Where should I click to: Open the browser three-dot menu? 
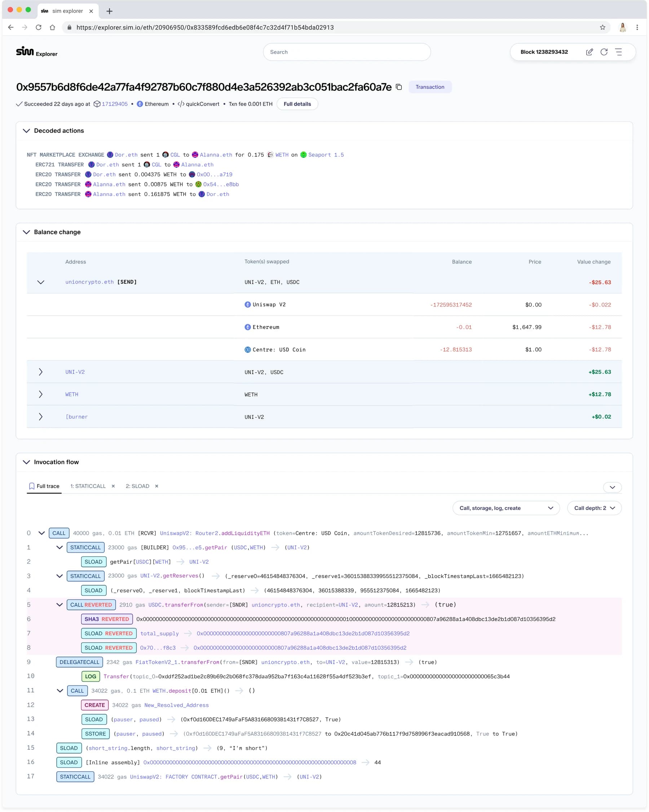[637, 27]
